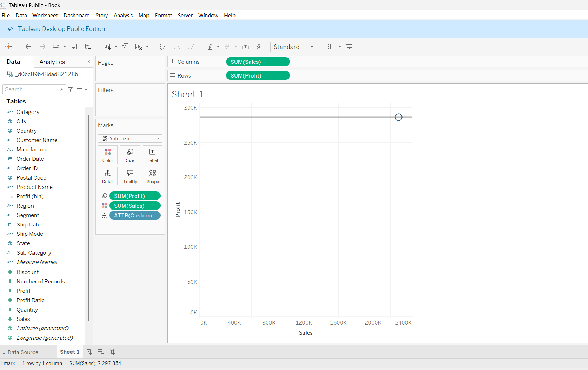Open the Analysis menu

[123, 16]
